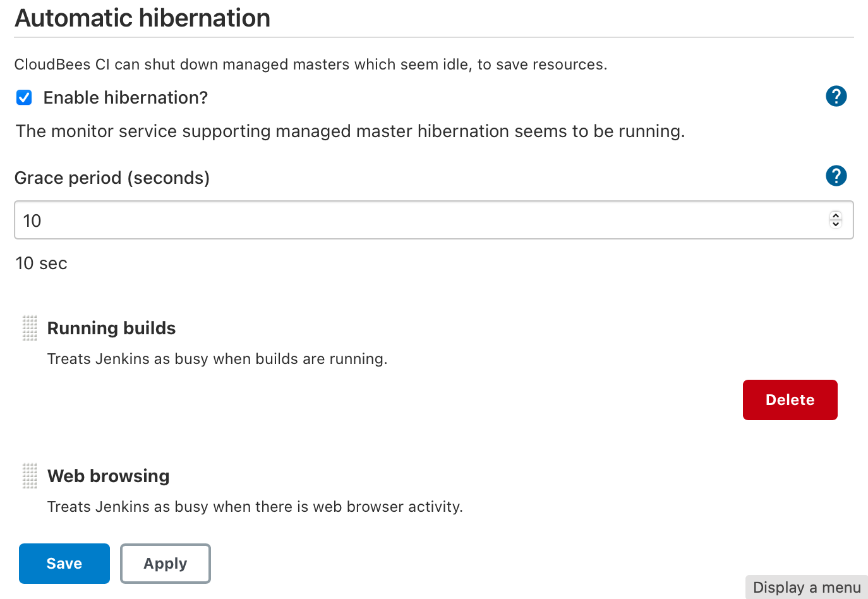Grab the Running builds drag handle
Image resolution: width=868 pixels, height=599 pixels.
[x=30, y=328]
